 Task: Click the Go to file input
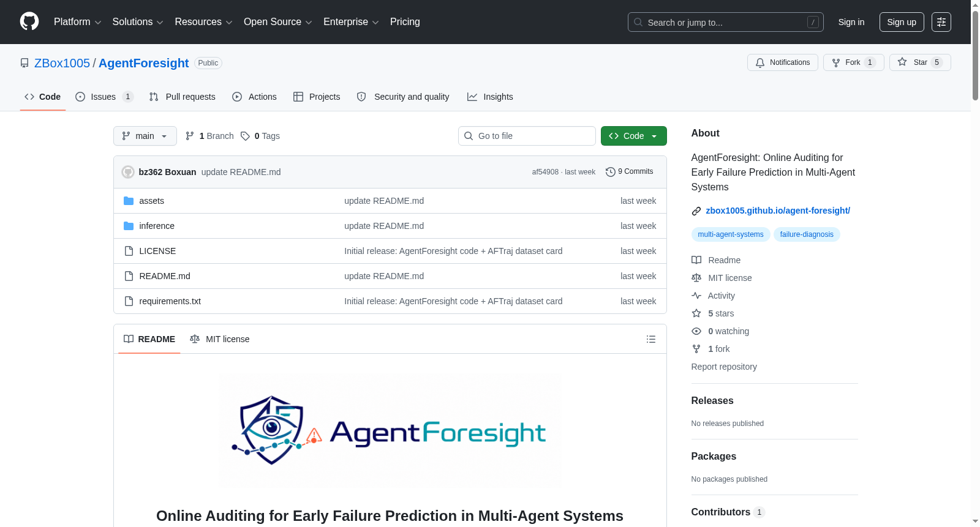527,136
